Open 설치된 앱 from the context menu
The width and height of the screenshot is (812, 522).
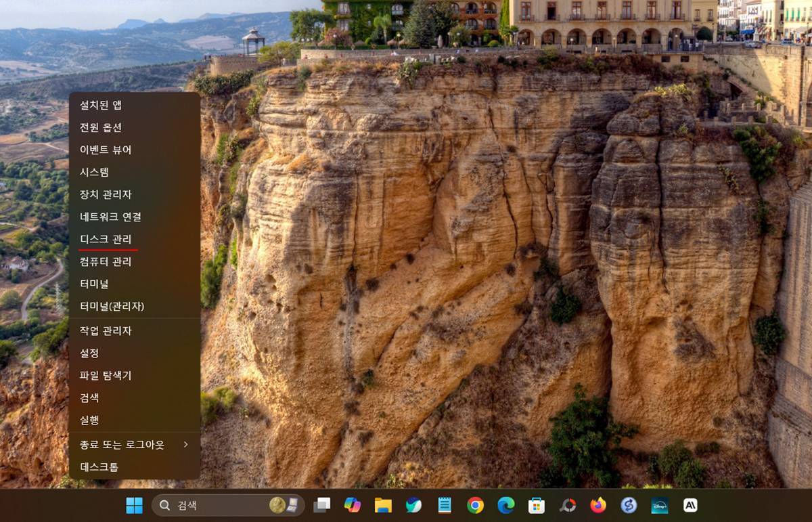click(135, 105)
